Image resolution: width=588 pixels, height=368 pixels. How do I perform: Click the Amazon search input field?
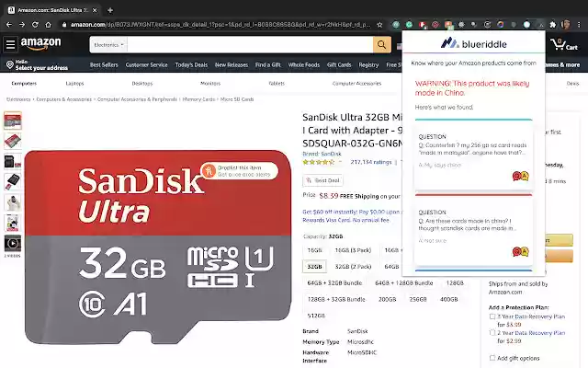coord(250,45)
